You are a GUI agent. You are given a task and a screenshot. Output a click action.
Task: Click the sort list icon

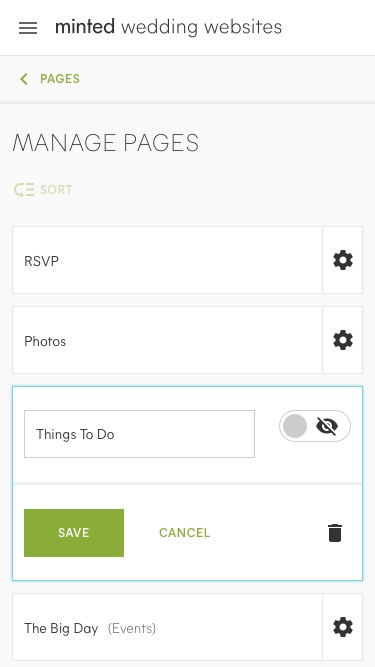(24, 190)
